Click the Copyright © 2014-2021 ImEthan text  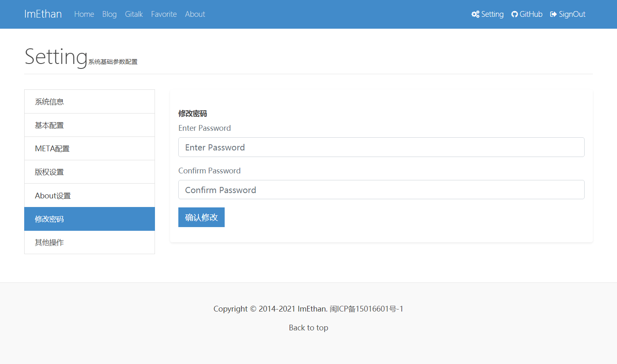point(270,309)
